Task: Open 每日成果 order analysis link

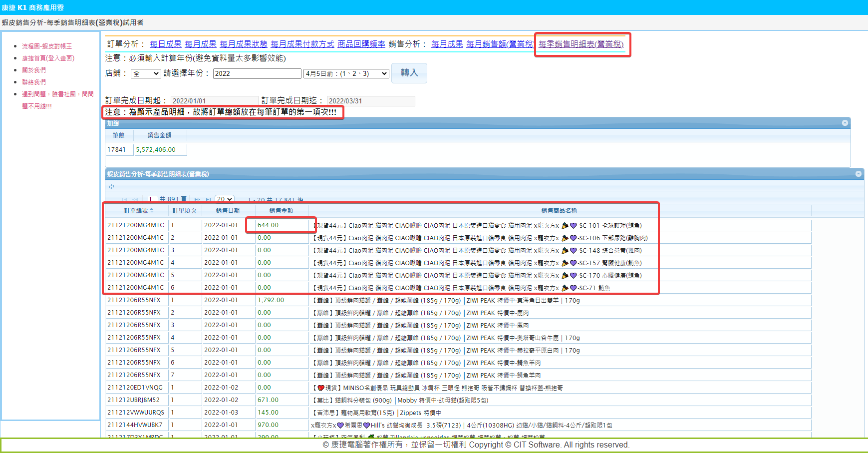Action: 166,44
